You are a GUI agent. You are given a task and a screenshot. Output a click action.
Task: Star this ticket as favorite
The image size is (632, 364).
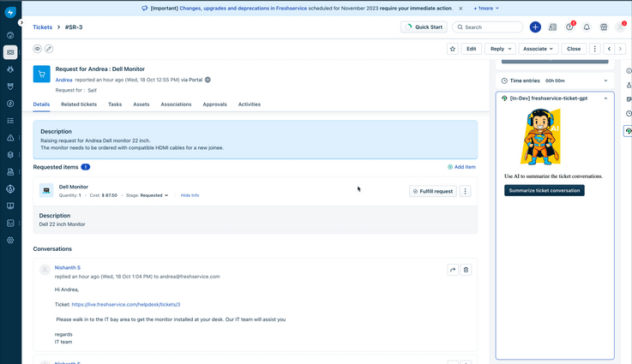click(x=453, y=49)
